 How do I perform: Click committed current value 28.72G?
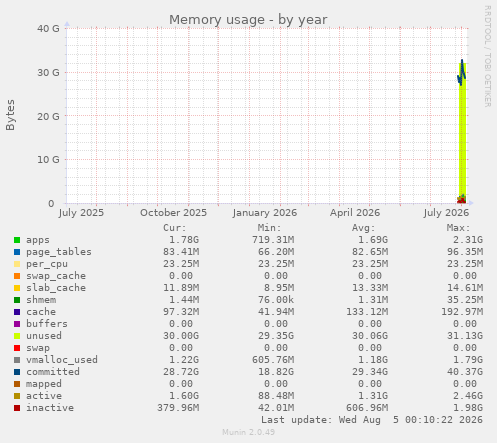click(x=181, y=372)
